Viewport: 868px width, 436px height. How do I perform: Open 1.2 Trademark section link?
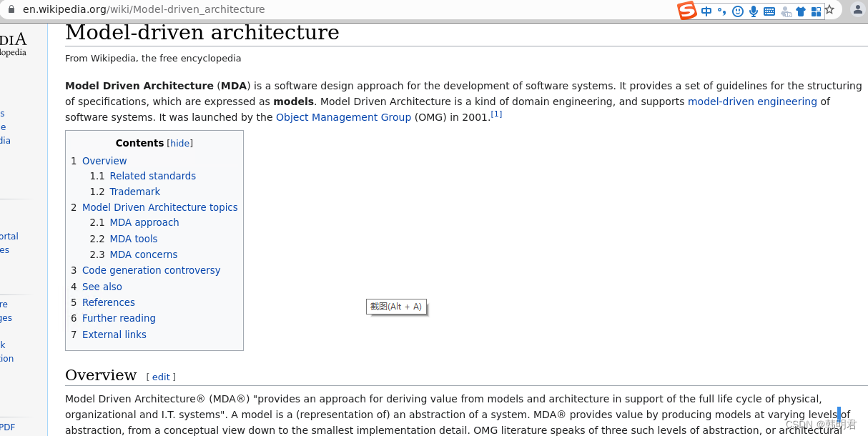[134, 192]
